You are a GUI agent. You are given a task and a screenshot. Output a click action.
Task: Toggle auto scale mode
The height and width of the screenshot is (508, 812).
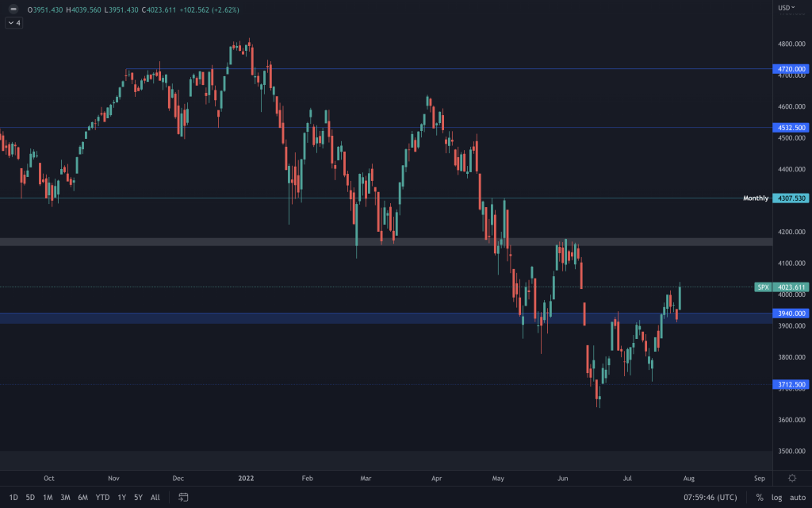tap(797, 498)
